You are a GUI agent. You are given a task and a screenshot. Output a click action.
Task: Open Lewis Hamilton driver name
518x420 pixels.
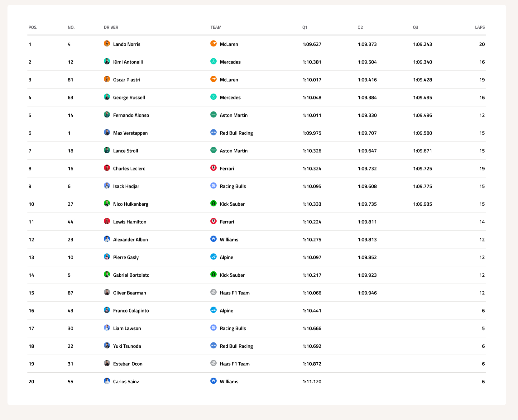click(130, 222)
